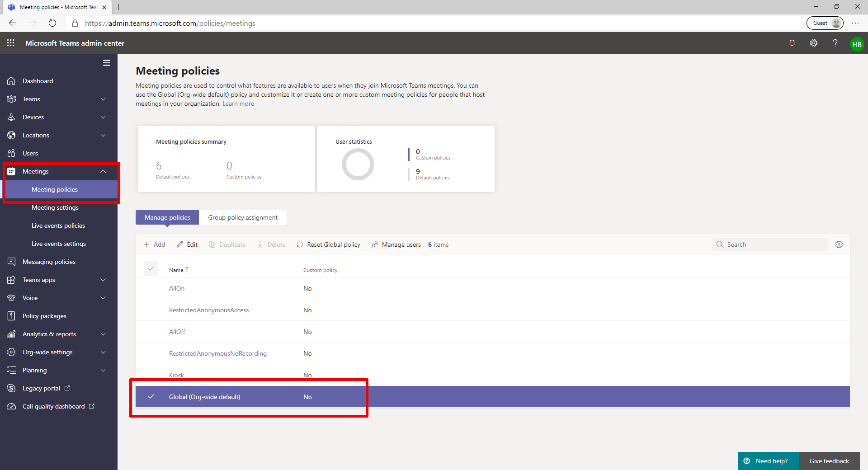Sort by the Name column header
Screen dimensions: 868x470
pos(179,270)
